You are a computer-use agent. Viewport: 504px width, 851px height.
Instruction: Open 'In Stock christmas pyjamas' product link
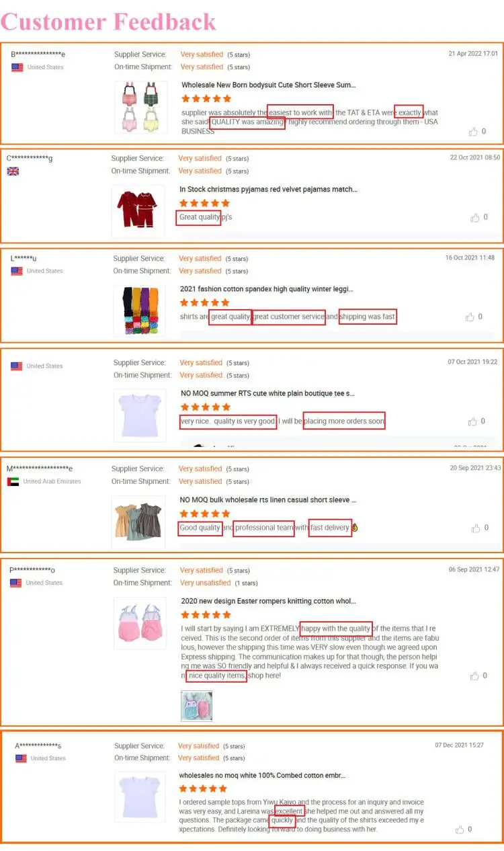(268, 190)
